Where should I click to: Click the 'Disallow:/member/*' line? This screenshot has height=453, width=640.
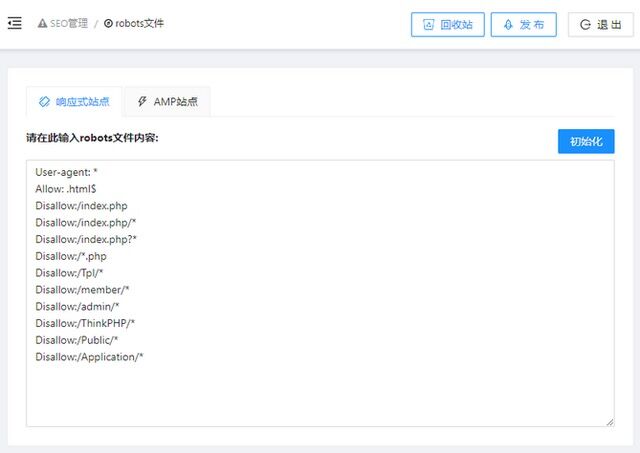(x=82, y=290)
